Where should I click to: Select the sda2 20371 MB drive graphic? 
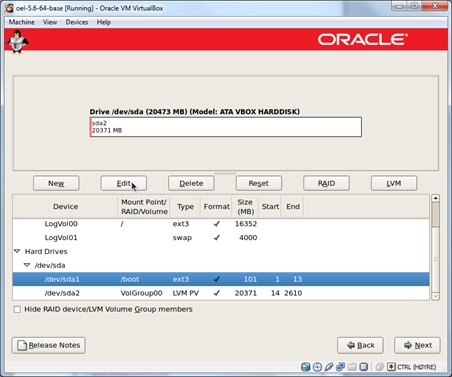[226, 127]
